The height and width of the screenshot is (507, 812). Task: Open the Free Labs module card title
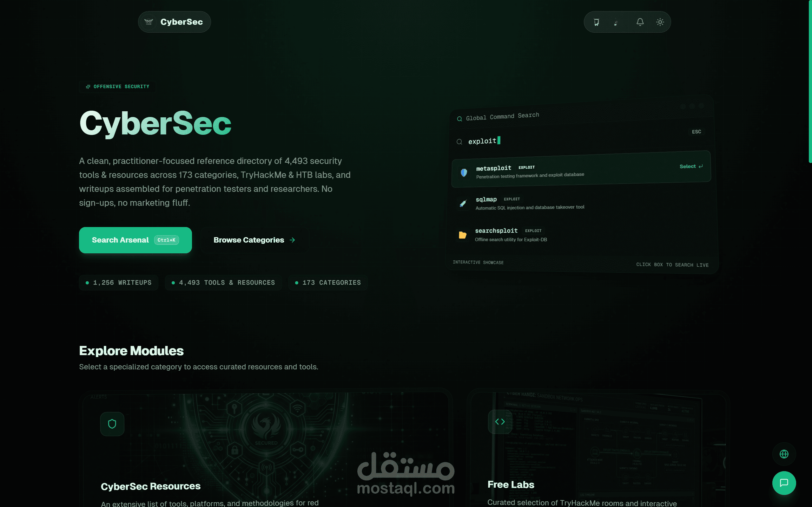tap(511, 484)
